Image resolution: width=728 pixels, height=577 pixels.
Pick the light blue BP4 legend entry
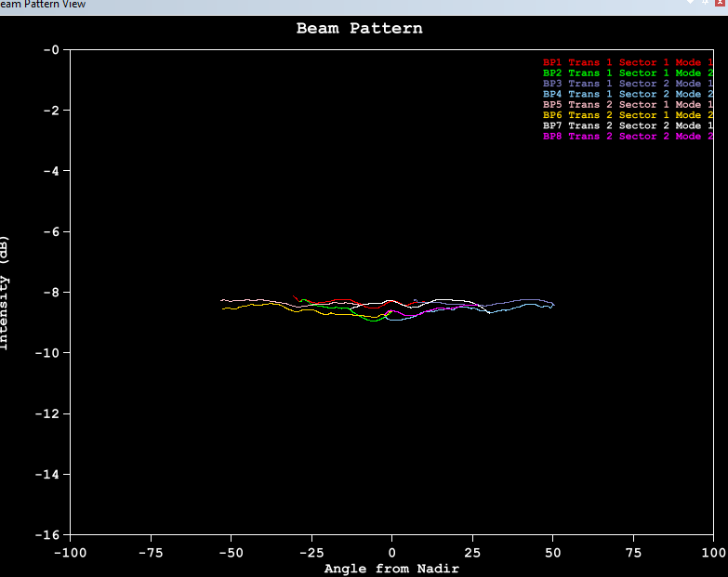tap(628, 94)
